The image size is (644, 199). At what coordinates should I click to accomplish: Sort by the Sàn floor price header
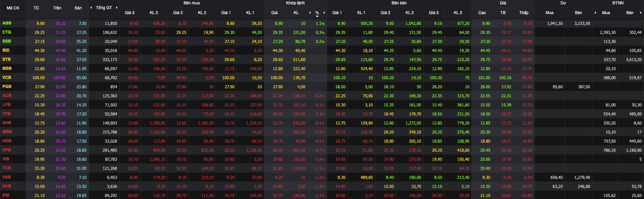click(78, 8)
